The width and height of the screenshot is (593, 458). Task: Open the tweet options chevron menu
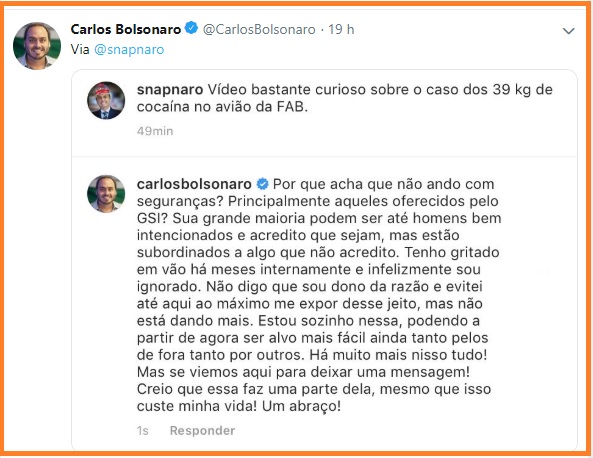point(568,31)
